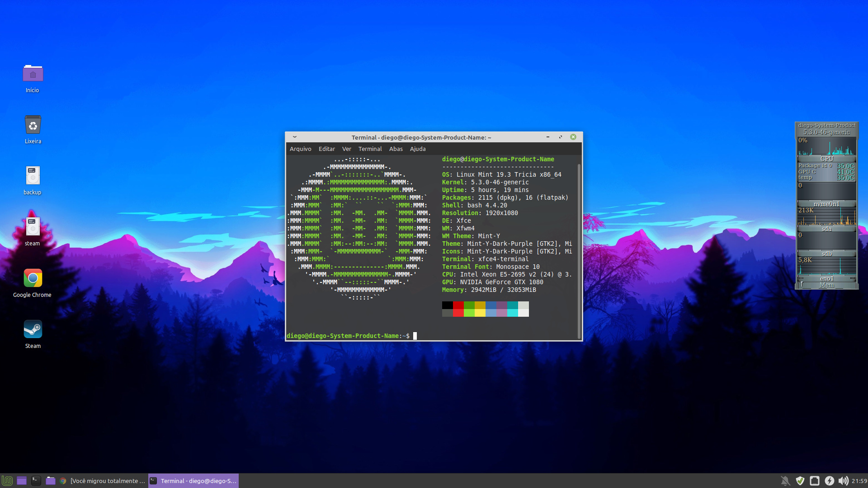This screenshot has height=488, width=868.
Task: Open the Abas menu
Action: [x=396, y=149]
